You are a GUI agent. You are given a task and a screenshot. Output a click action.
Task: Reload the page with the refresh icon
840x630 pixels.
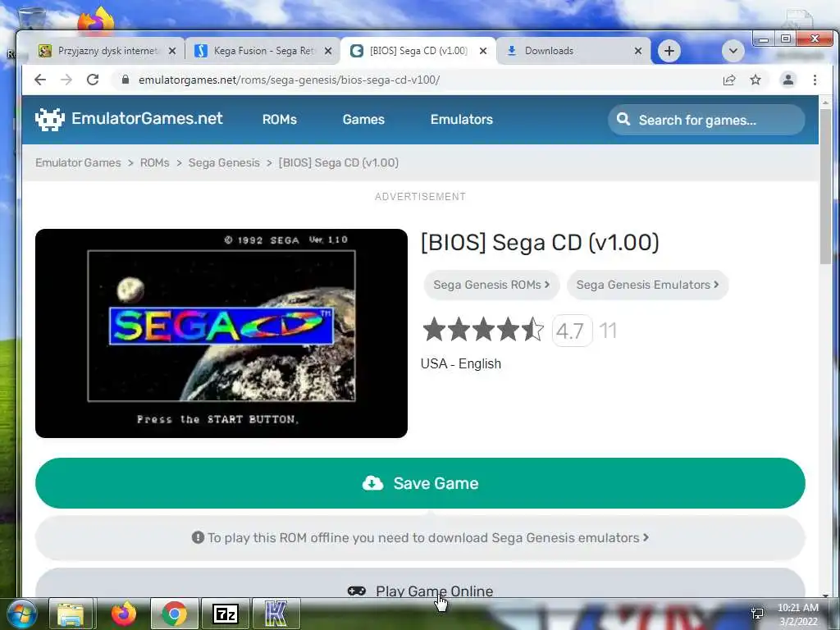point(93,80)
